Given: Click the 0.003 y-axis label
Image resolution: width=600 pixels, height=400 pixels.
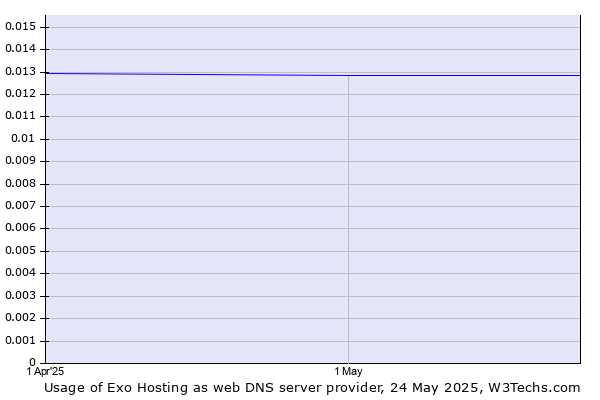Looking at the screenshot, I should 20,296.
